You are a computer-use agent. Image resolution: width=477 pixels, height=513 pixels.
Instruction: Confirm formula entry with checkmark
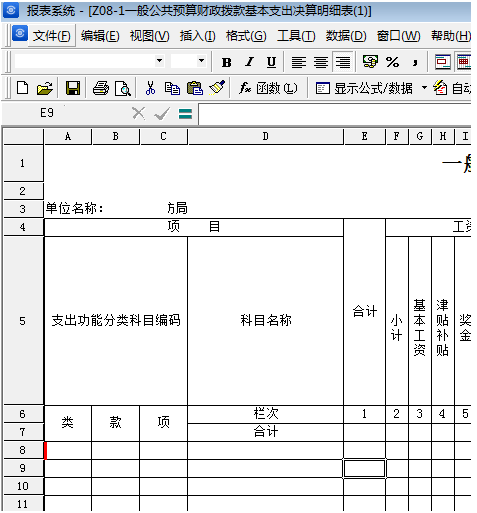[162, 114]
